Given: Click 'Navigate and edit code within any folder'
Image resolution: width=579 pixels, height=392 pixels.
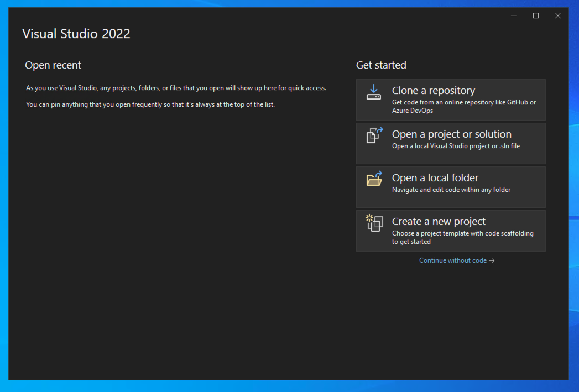Looking at the screenshot, I should click(x=451, y=189).
